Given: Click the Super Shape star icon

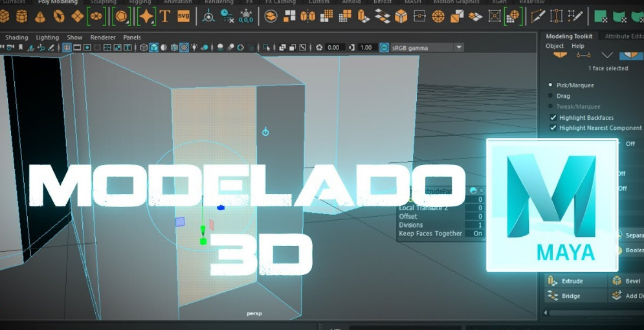Looking at the screenshot, I should [x=146, y=16].
